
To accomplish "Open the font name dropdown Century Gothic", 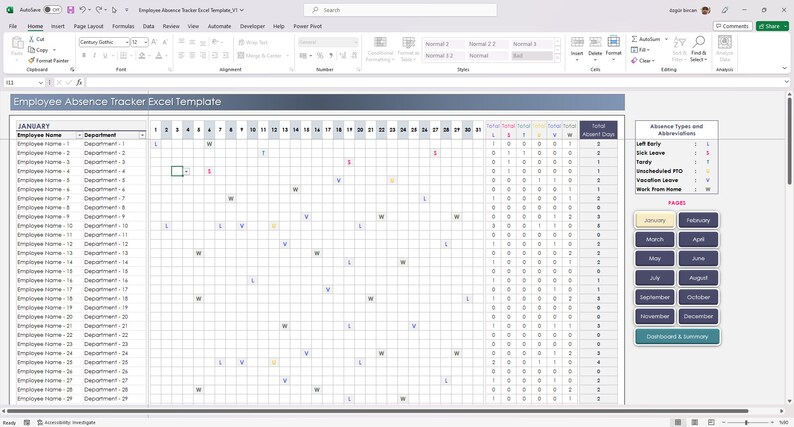I will pyautogui.click(x=127, y=42).
